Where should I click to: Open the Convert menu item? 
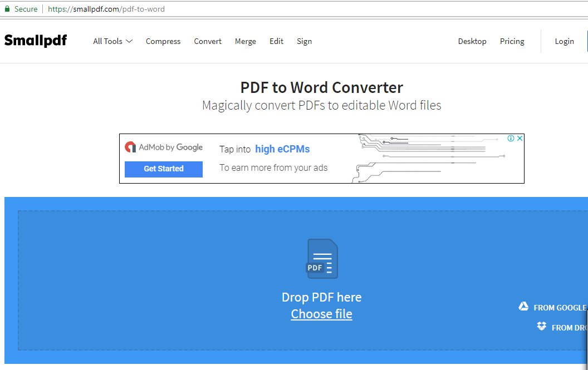pos(208,41)
